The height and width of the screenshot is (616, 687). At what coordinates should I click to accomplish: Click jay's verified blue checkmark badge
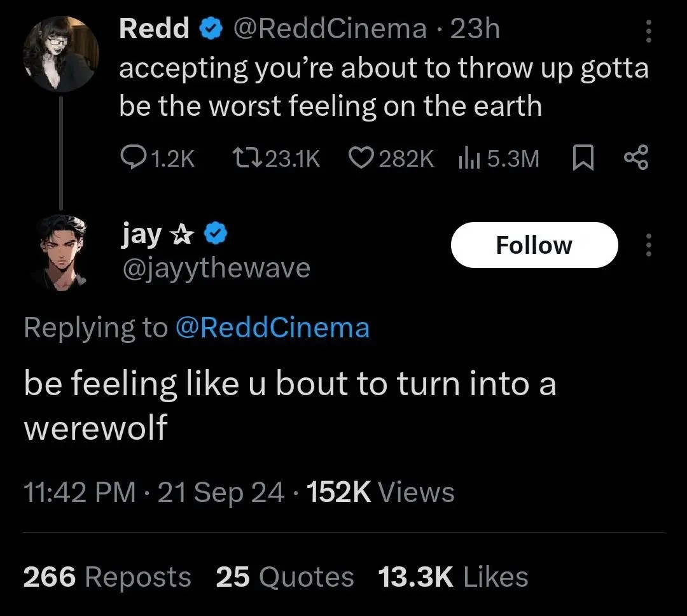(216, 235)
